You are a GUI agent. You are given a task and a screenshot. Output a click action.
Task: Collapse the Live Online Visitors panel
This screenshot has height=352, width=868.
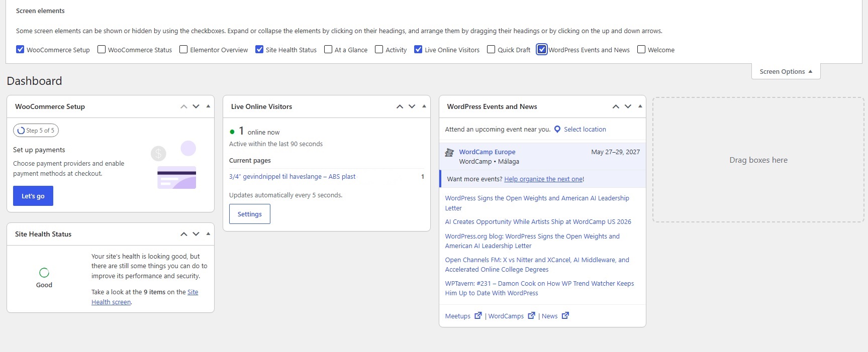pyautogui.click(x=424, y=106)
